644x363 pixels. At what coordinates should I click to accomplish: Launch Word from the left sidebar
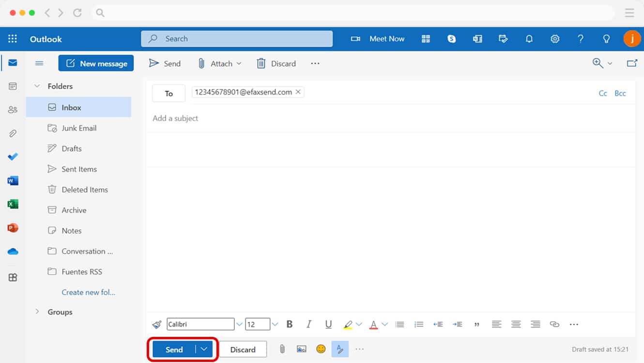click(x=13, y=180)
